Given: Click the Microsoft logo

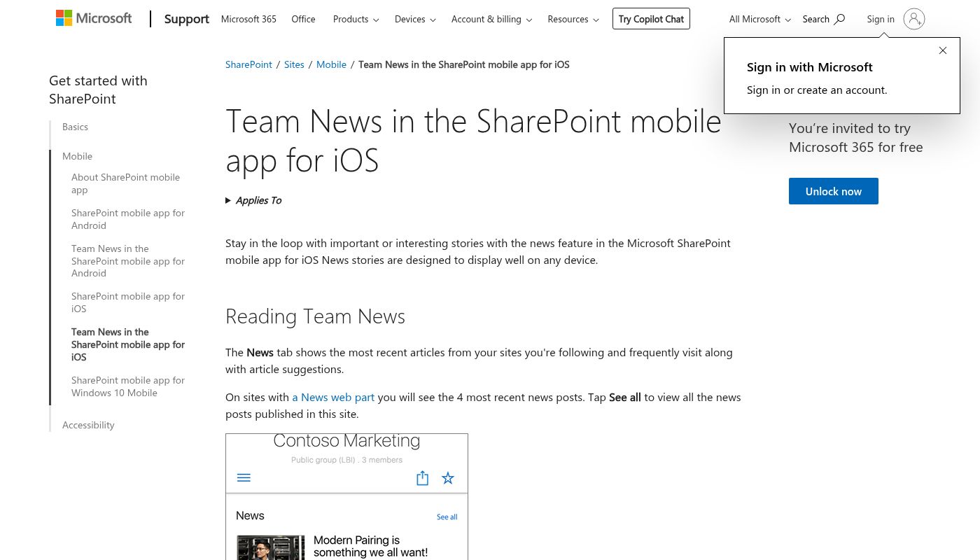Looking at the screenshot, I should pyautogui.click(x=94, y=18).
